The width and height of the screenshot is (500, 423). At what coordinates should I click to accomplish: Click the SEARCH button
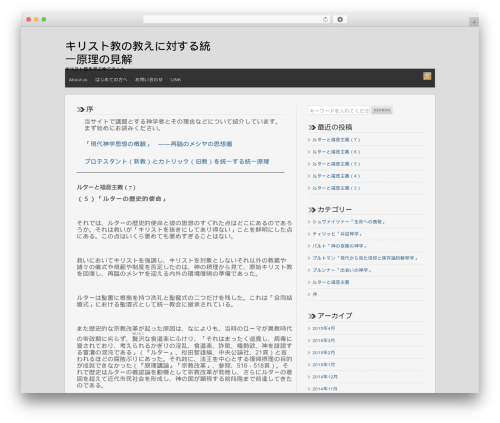coord(382,110)
